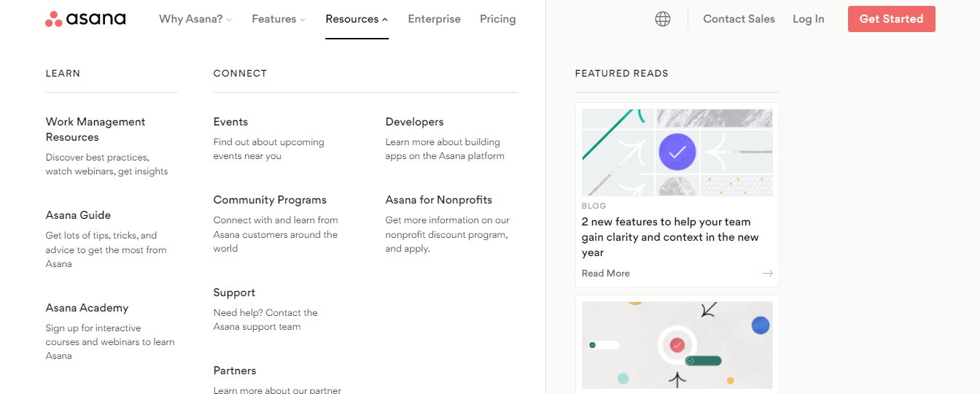The height and width of the screenshot is (394, 980).
Task: Click 'Get more information on our nonprofit' text
Action: [448, 234]
